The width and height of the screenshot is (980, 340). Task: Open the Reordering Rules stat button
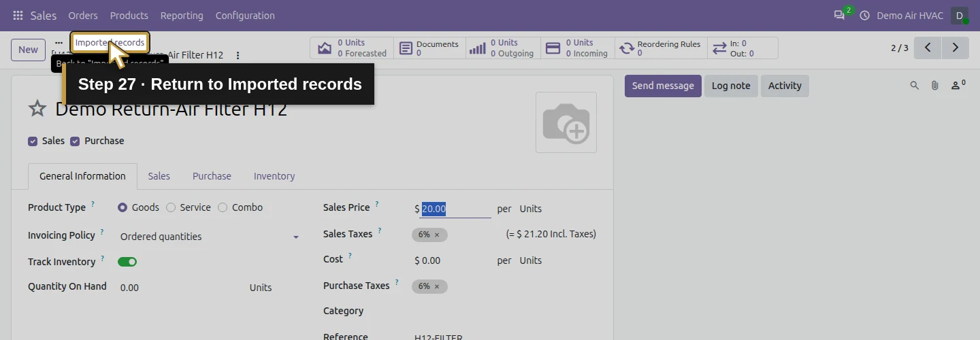(659, 48)
